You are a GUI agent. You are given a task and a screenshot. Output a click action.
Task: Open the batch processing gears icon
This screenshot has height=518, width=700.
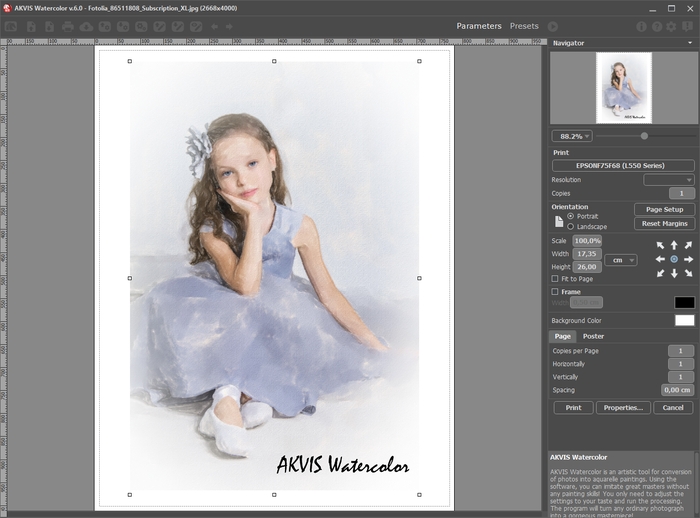point(141,27)
